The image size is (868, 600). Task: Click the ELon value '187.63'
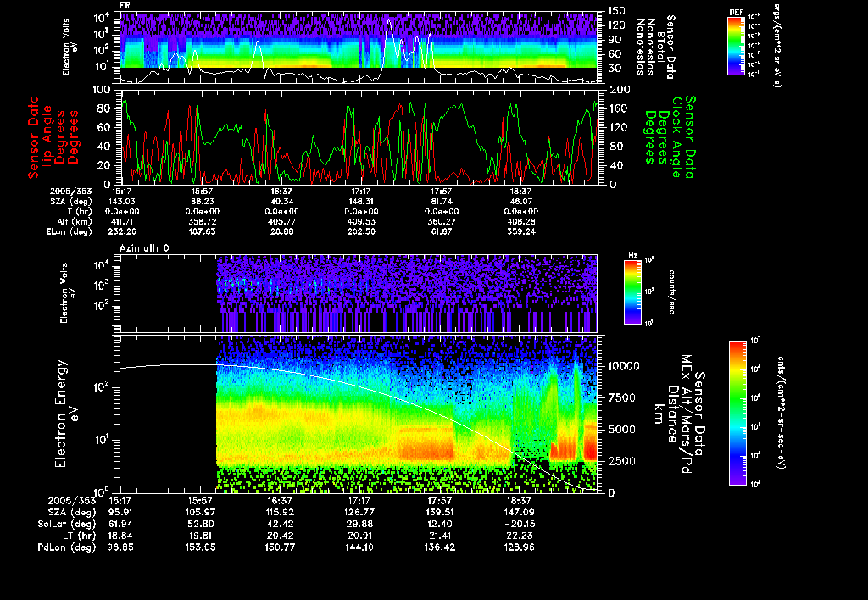202,232
